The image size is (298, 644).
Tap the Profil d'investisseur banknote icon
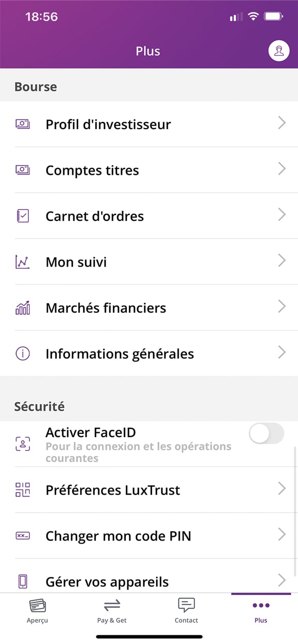[x=22, y=124]
